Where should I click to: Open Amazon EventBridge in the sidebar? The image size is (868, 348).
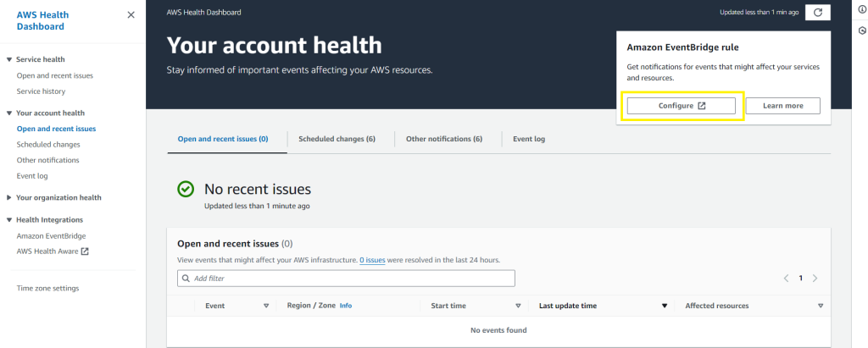(51, 235)
